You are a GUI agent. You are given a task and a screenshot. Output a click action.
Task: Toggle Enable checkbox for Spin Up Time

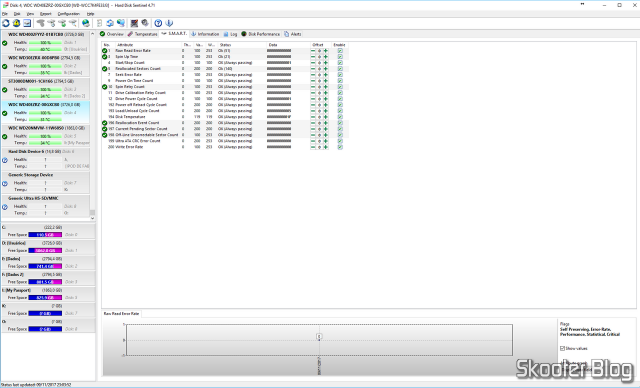340,57
